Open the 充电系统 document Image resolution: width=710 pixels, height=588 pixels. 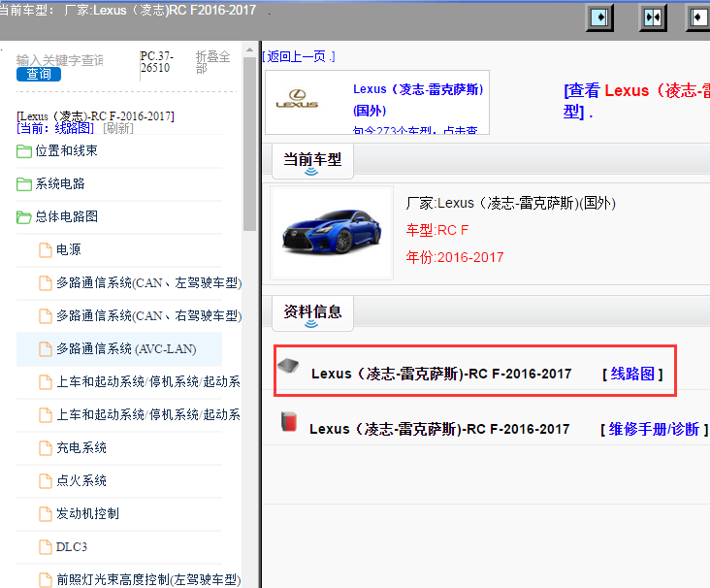[x=81, y=448]
